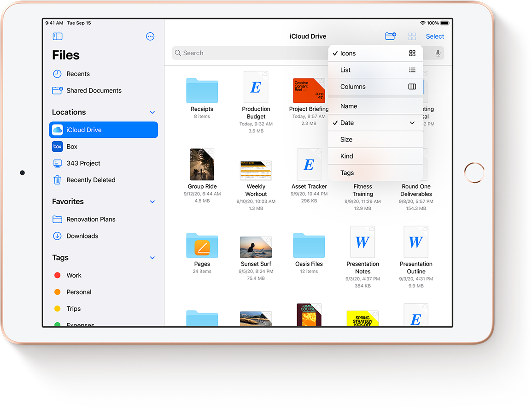
Task: Open the Pages folder
Action: tap(202, 245)
